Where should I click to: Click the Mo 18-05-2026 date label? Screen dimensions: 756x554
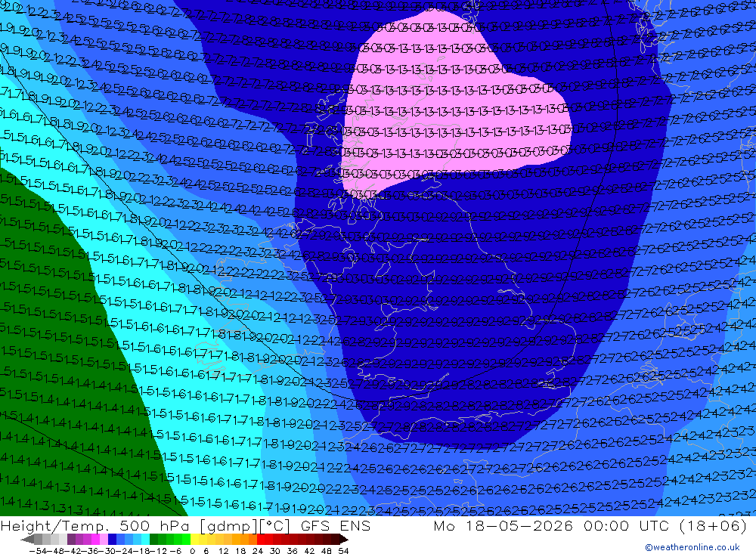coord(503,525)
